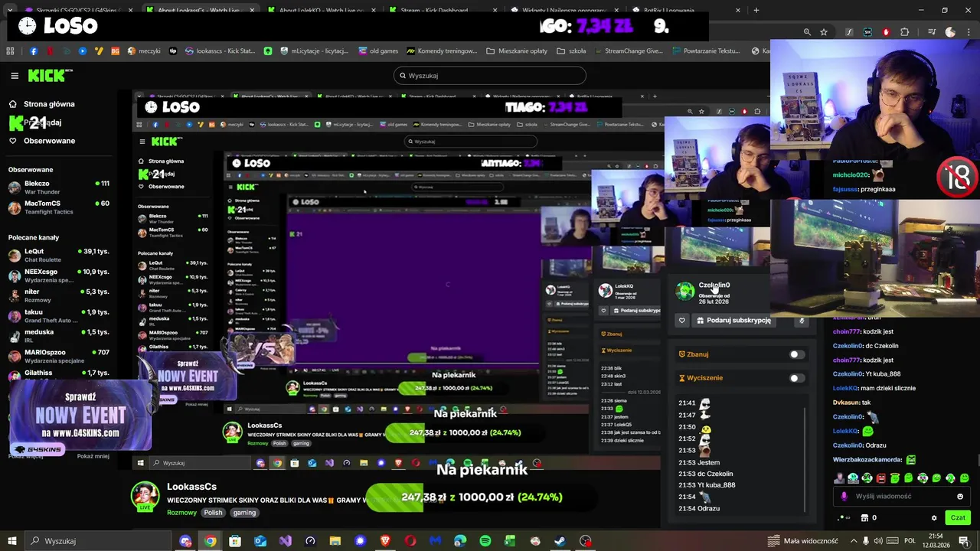Open the tab search dropdown at tab strip start
This screenshot has height=551, width=980.
(10, 10)
